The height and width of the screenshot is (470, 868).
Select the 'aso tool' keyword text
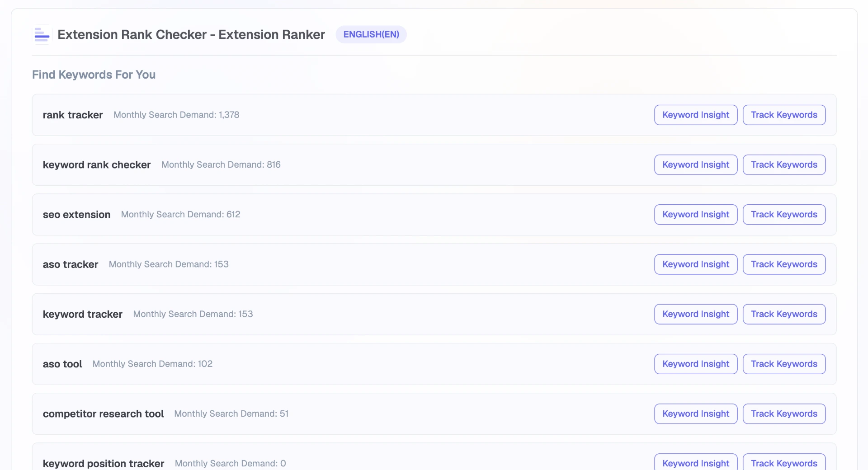(x=62, y=364)
